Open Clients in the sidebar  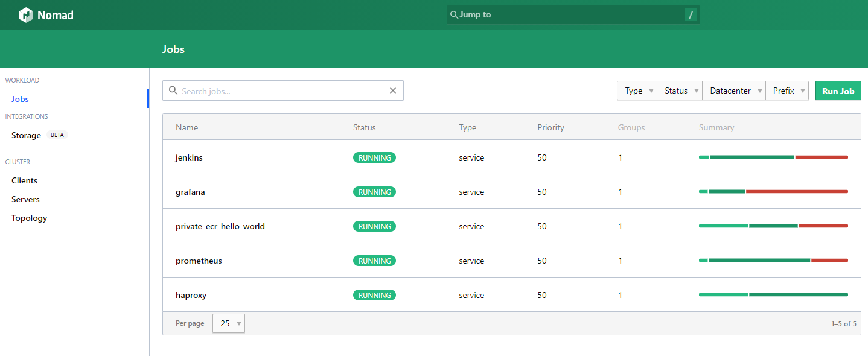[x=24, y=180]
